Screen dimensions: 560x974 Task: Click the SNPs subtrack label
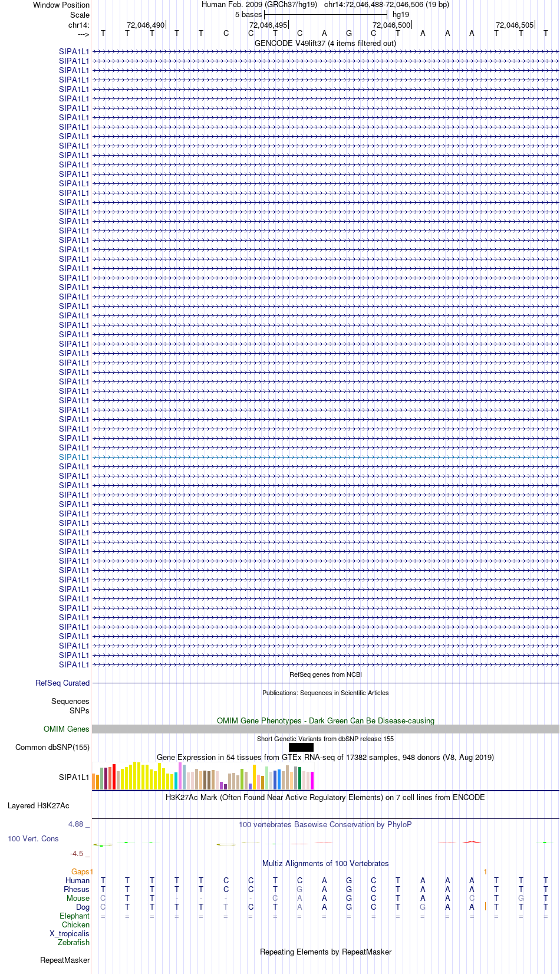point(80,711)
